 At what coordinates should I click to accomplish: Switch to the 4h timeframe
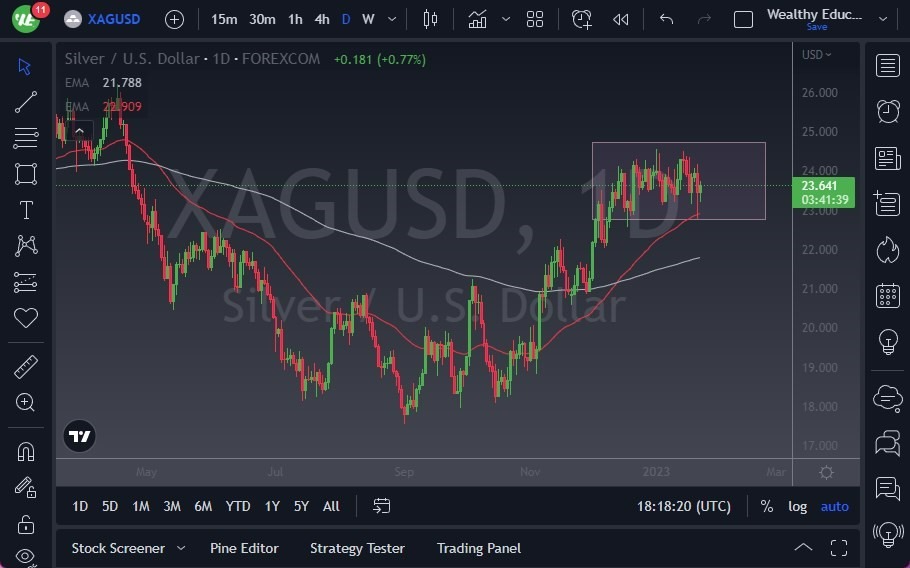click(322, 19)
